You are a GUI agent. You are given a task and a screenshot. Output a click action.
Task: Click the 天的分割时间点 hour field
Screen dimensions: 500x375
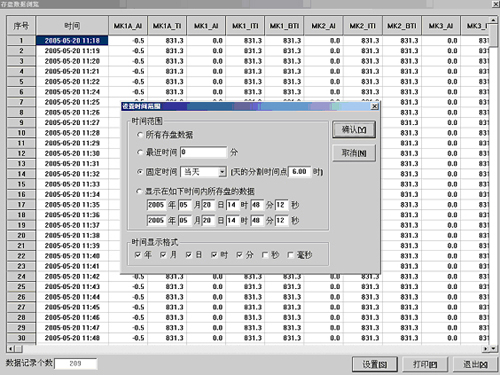click(299, 172)
